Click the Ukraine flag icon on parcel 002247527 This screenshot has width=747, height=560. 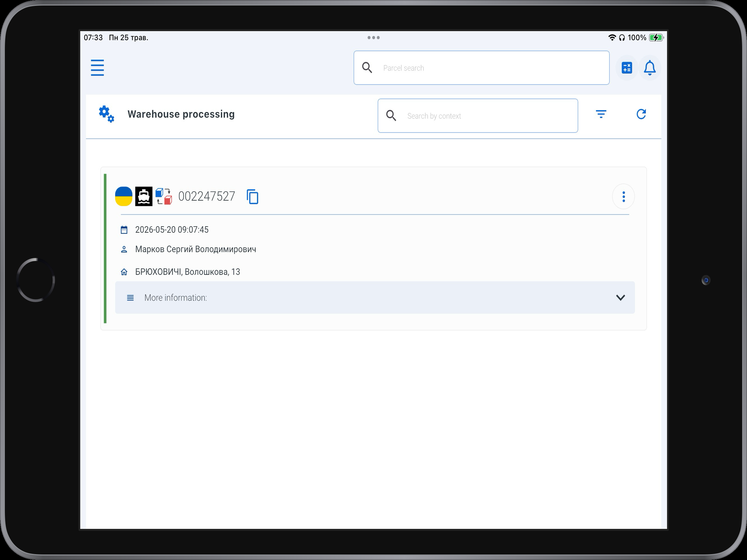(124, 196)
